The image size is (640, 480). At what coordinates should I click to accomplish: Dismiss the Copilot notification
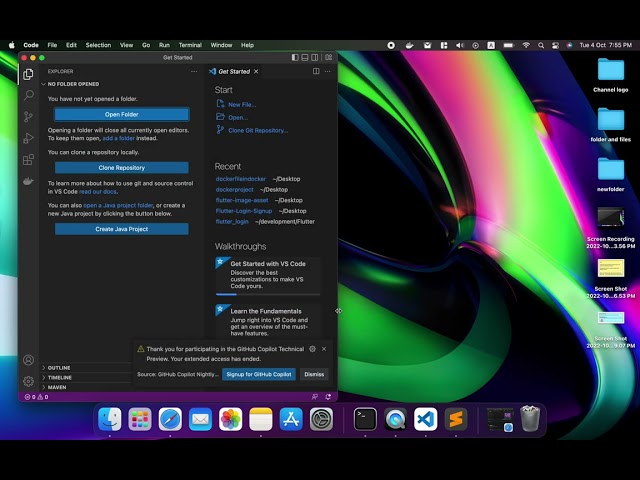(x=314, y=374)
